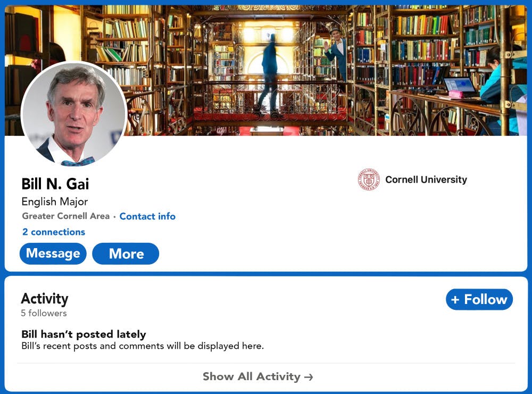Image resolution: width=532 pixels, height=394 pixels.
Task: Click the Message button
Action: [53, 253]
